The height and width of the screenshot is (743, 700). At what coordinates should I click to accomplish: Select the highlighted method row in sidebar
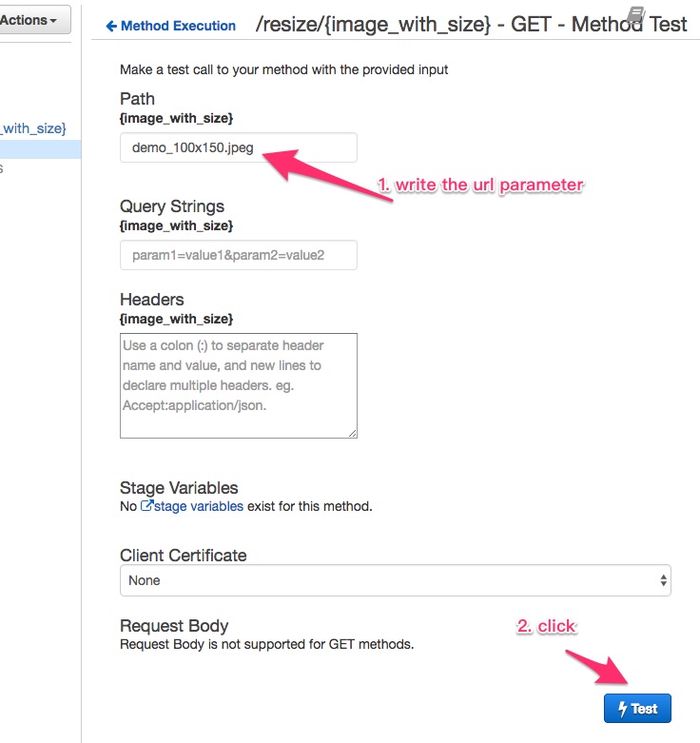coord(40,149)
